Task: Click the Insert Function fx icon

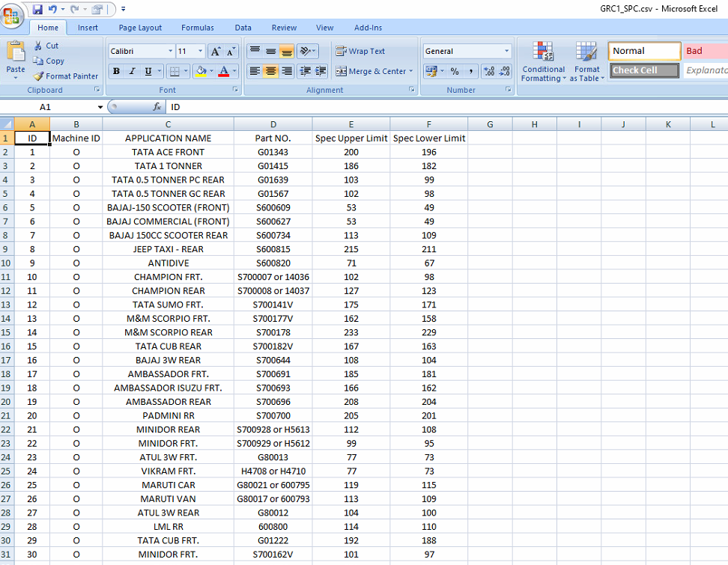Action: 157,107
